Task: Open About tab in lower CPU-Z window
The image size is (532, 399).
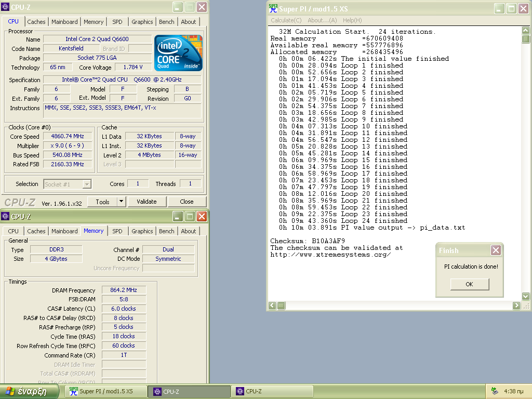Action: coord(188,231)
